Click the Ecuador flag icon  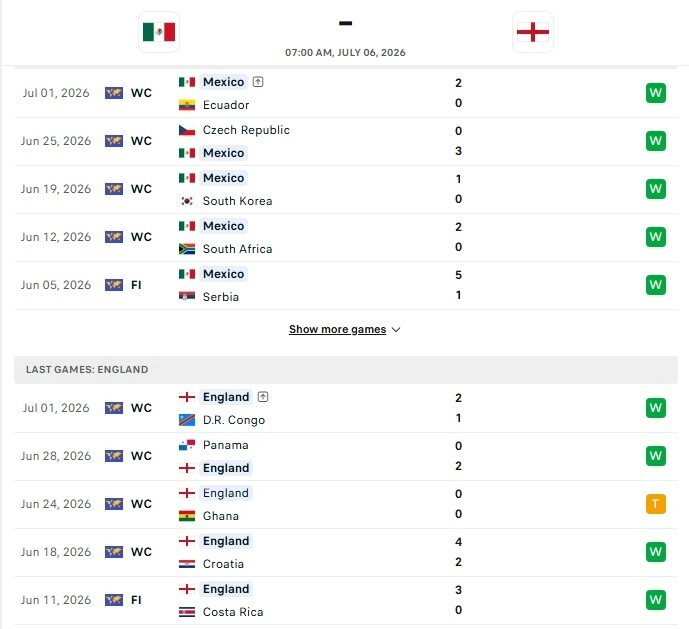187,105
